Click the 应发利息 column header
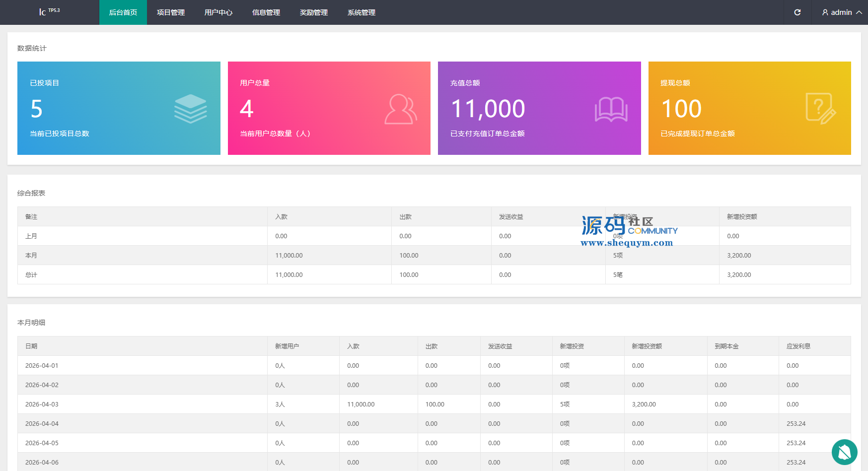Viewport: 868px width, 471px height. click(798, 346)
